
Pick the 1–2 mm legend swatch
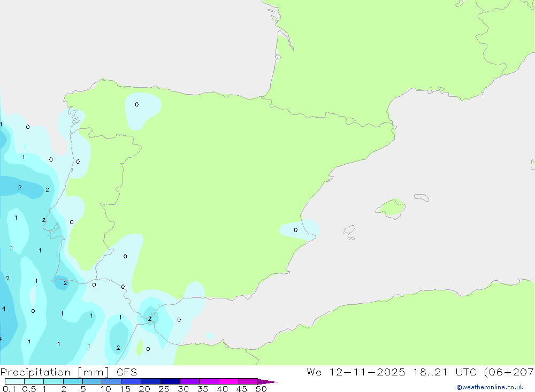[x=53, y=381]
